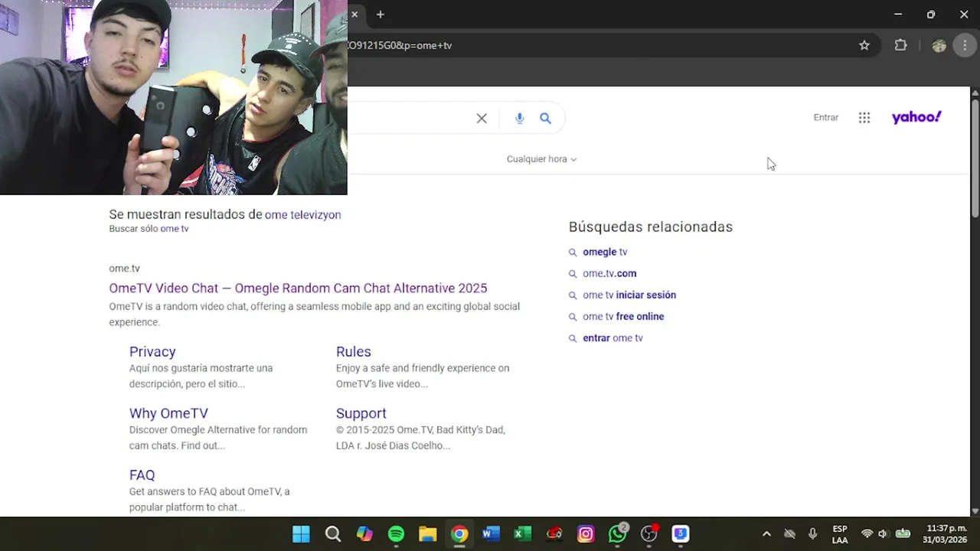Open File Explorer from the taskbar
Image resolution: width=980 pixels, height=551 pixels.
[x=427, y=534]
